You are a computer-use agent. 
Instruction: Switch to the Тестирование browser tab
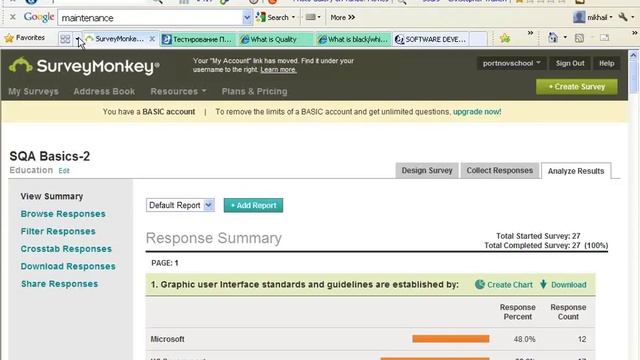tap(198, 39)
